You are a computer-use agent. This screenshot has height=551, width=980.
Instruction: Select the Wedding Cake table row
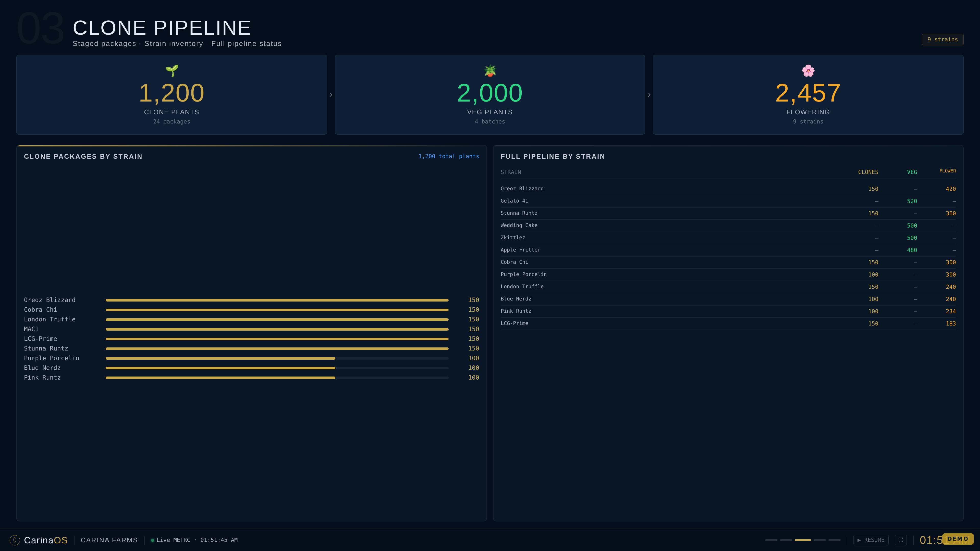point(728,226)
